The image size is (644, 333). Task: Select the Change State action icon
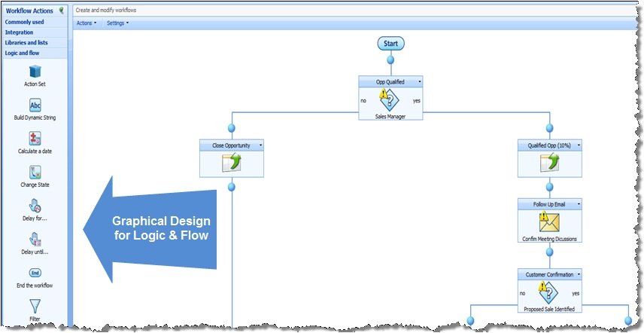click(x=35, y=173)
